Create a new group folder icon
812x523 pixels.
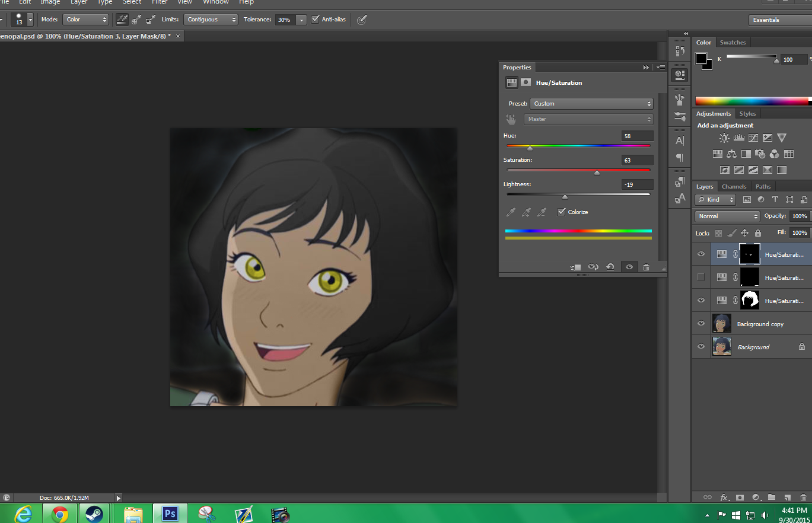click(x=772, y=498)
